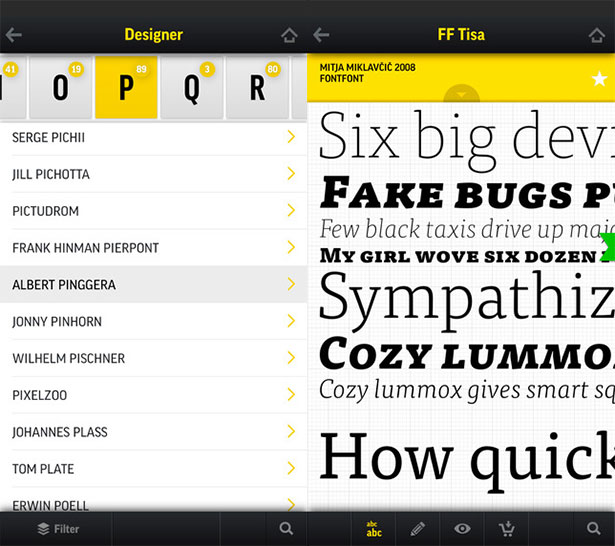Tap the chevron on the Jonny Pinhorn row

(291, 321)
